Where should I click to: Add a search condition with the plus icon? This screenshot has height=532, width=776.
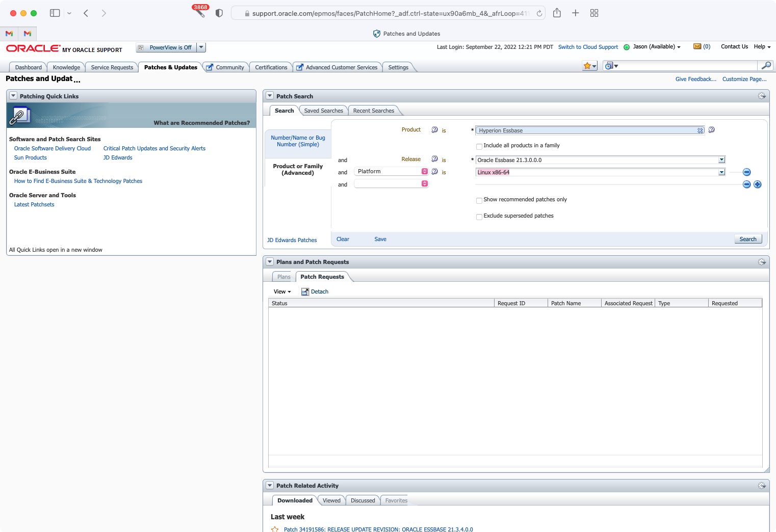[x=758, y=184]
